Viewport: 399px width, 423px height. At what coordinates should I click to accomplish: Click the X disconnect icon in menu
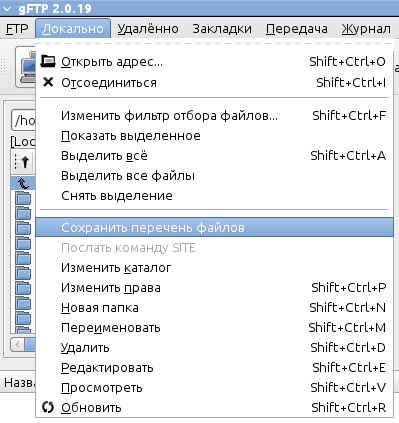48,82
